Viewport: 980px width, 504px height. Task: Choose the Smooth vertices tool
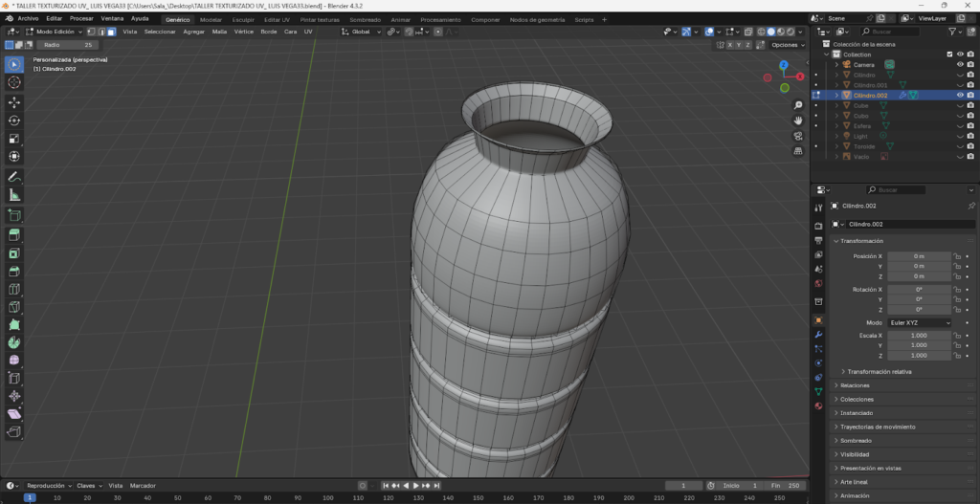(14, 361)
